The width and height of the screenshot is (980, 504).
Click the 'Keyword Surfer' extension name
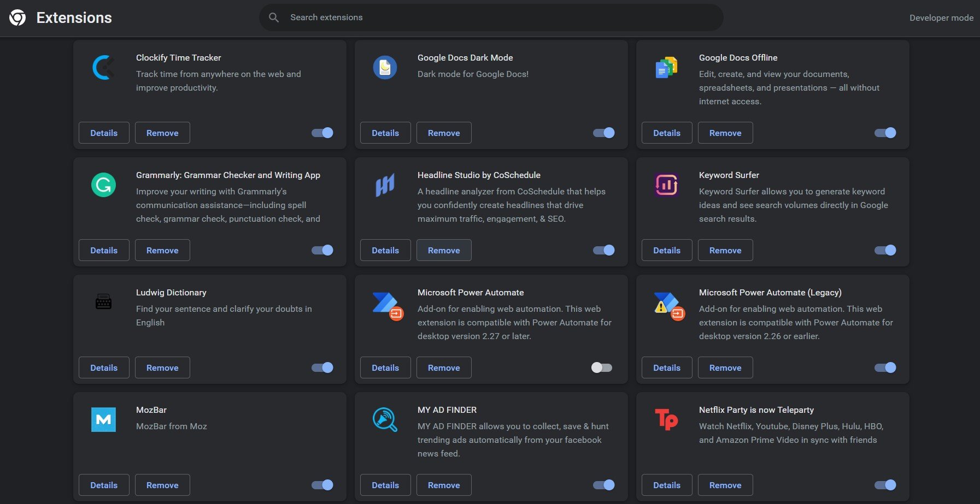pyautogui.click(x=729, y=175)
